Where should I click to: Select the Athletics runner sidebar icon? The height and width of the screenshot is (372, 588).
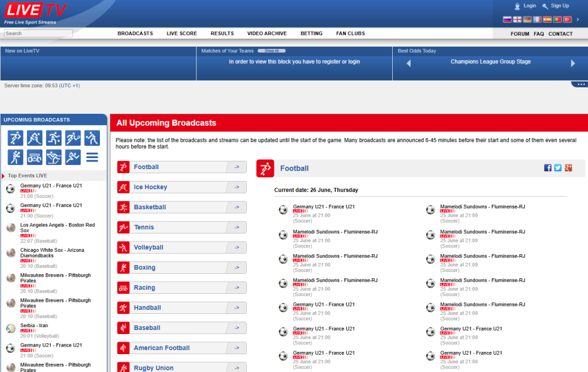coord(73,158)
